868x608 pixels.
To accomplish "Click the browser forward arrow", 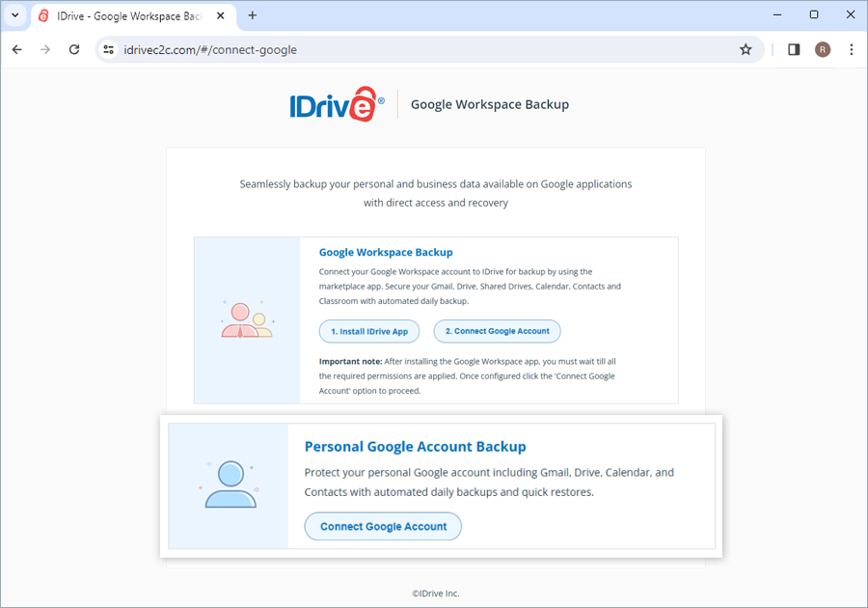I will (45, 50).
